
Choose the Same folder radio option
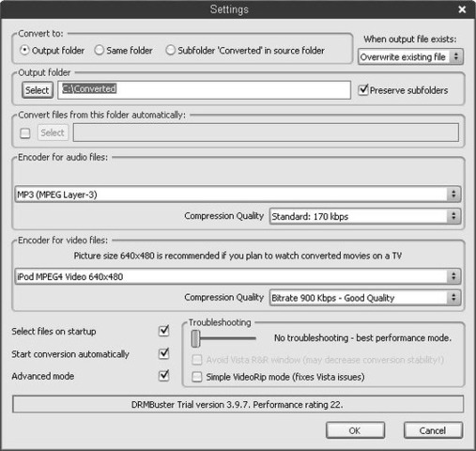point(100,50)
